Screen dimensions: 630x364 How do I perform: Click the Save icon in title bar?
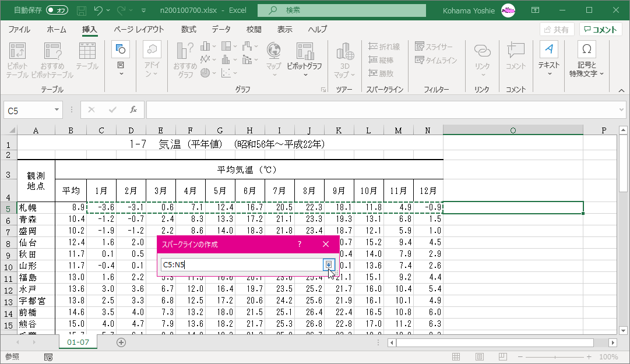[82, 10]
